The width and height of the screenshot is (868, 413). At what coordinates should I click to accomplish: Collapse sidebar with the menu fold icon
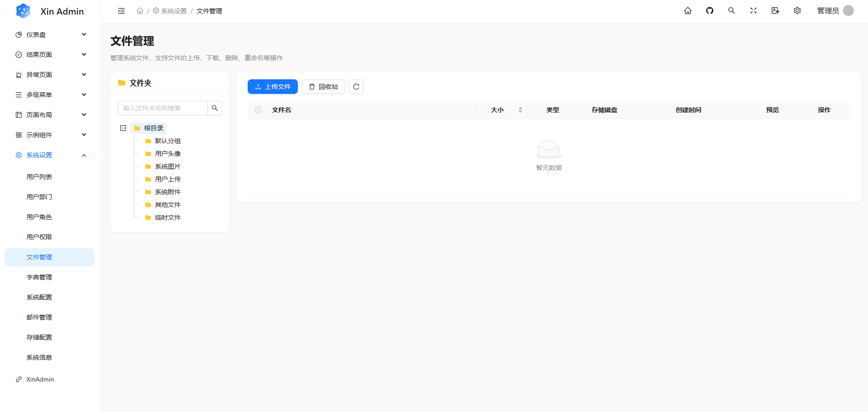(x=121, y=11)
